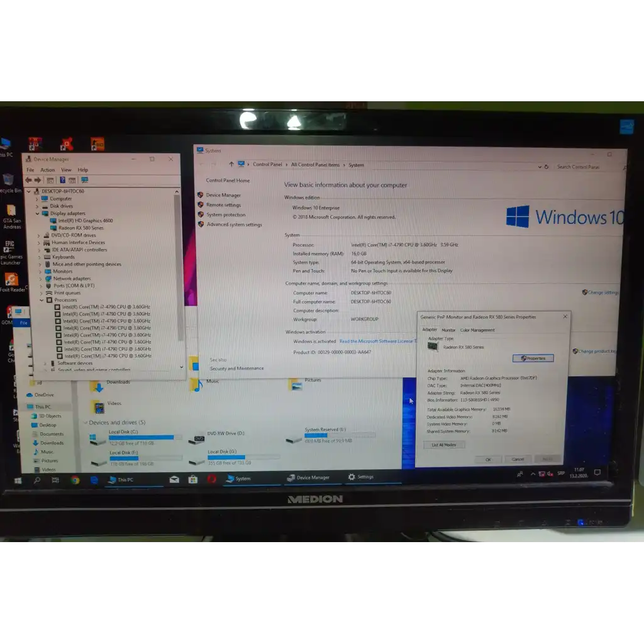Collapse the Display adapters tree node
The height and width of the screenshot is (644, 644).
click(38, 213)
